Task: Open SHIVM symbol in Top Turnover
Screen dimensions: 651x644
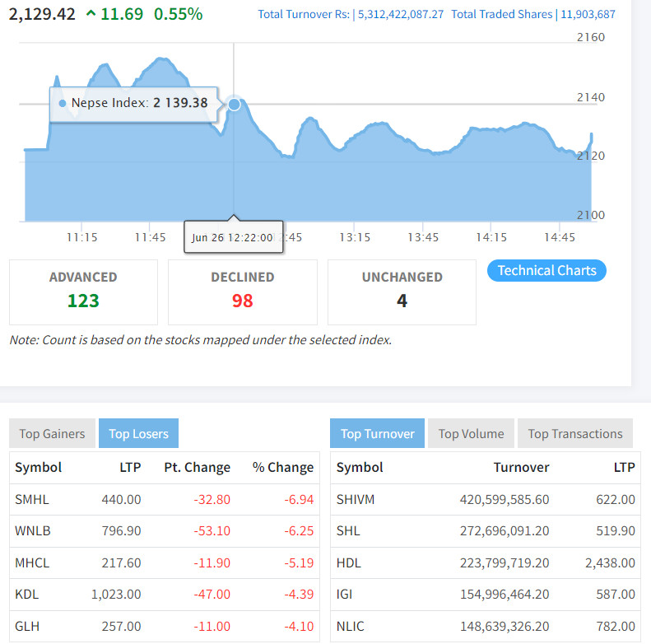Action: [x=356, y=499]
